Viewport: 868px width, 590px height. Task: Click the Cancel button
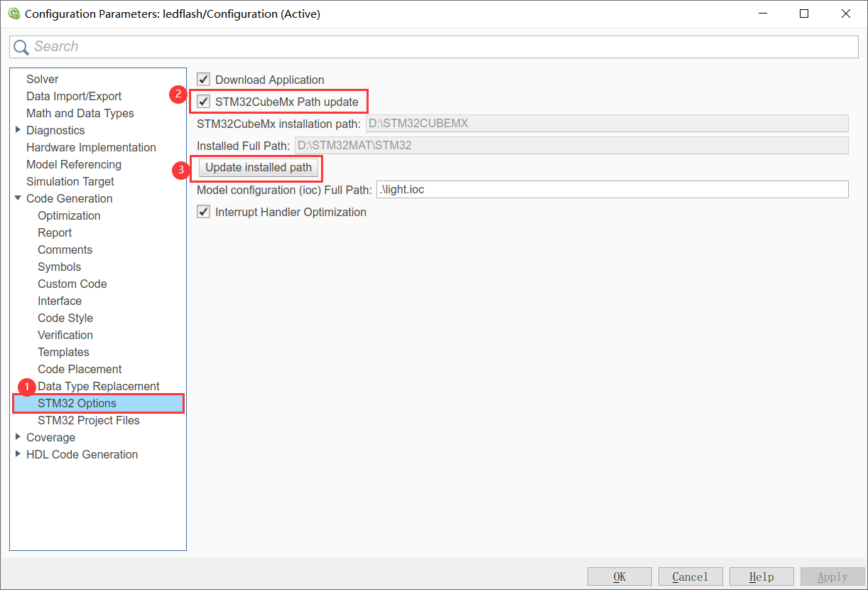[690, 576]
